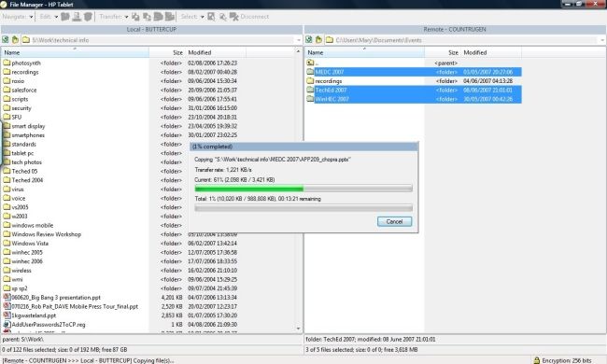Click the Disconnect label in toolbar

click(254, 17)
